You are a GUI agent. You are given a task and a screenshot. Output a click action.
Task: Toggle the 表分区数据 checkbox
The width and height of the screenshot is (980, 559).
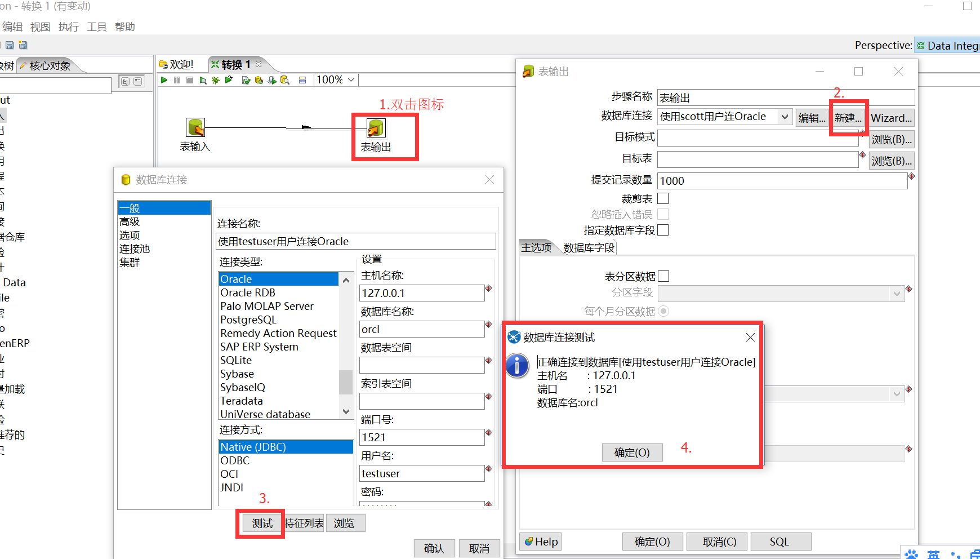pyautogui.click(x=663, y=276)
